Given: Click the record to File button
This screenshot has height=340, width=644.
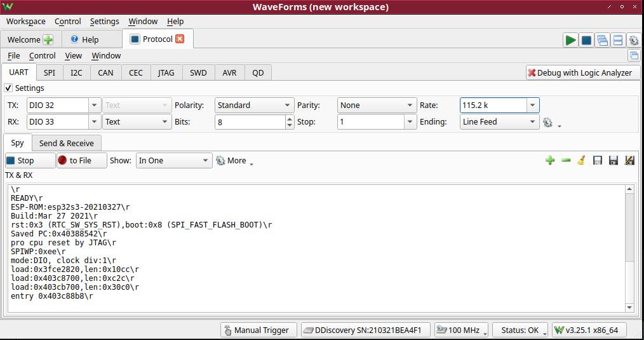Looking at the screenshot, I should tap(82, 160).
